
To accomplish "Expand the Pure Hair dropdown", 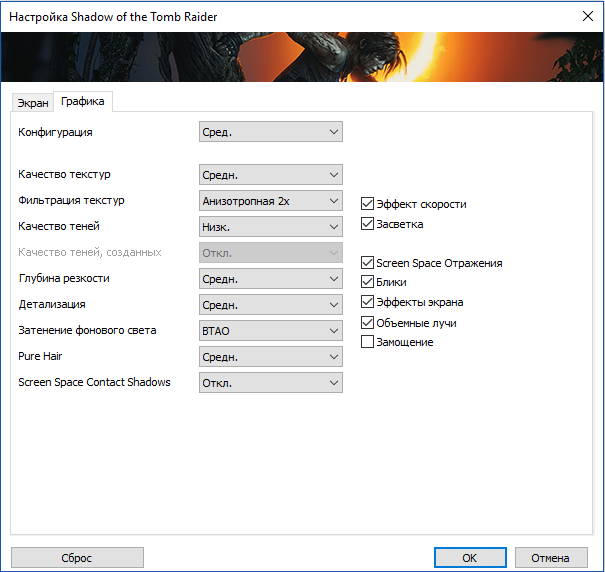I will 271,357.
